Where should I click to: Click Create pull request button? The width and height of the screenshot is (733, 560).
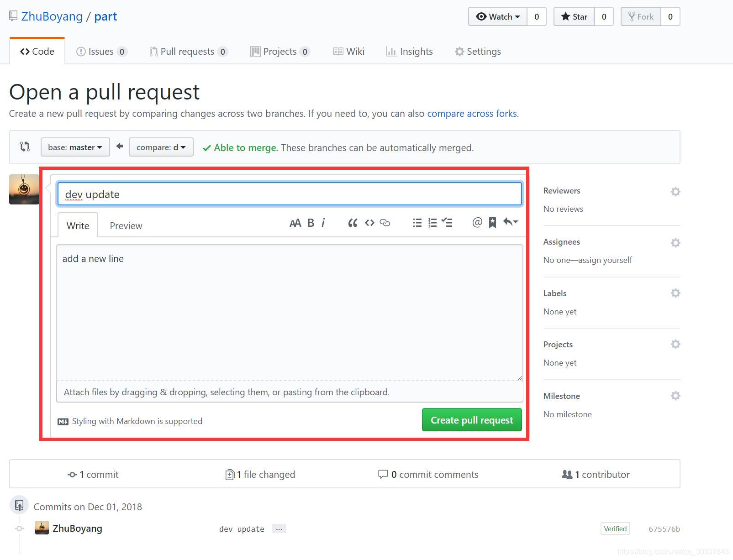(472, 419)
